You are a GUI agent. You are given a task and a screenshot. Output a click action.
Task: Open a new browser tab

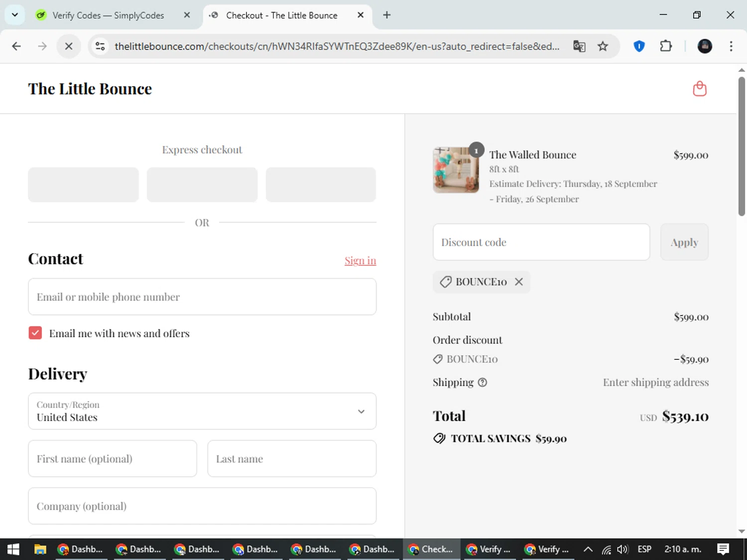(387, 15)
